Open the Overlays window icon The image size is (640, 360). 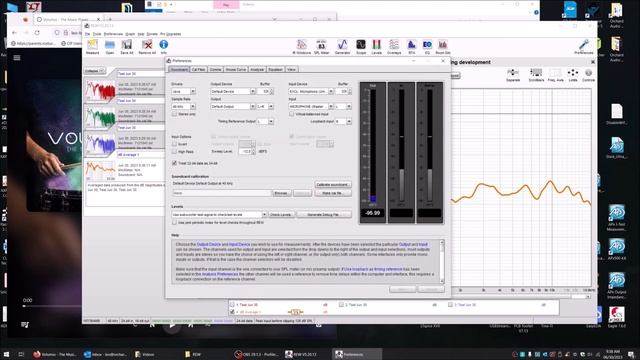coord(394,47)
